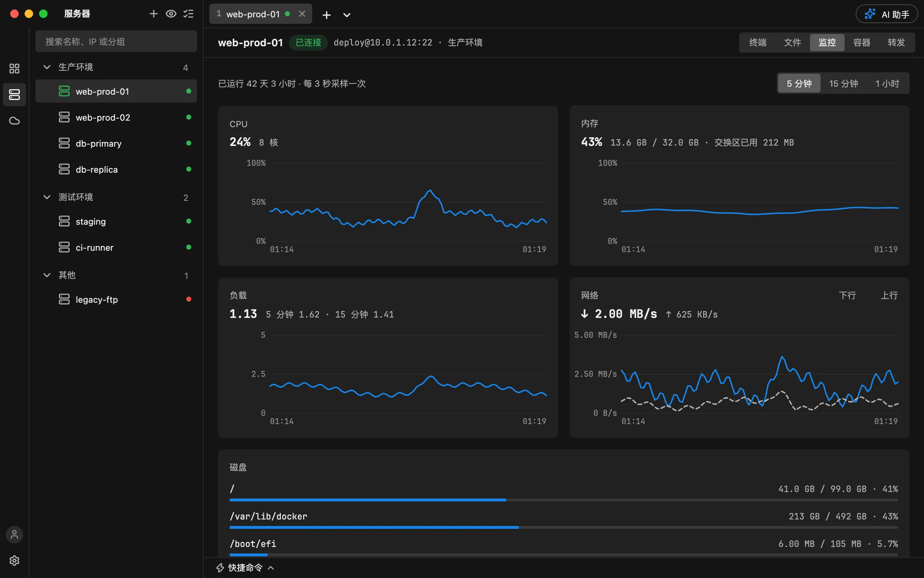Select the 监控 tab
Viewport: 924px width, 578px height.
(827, 42)
